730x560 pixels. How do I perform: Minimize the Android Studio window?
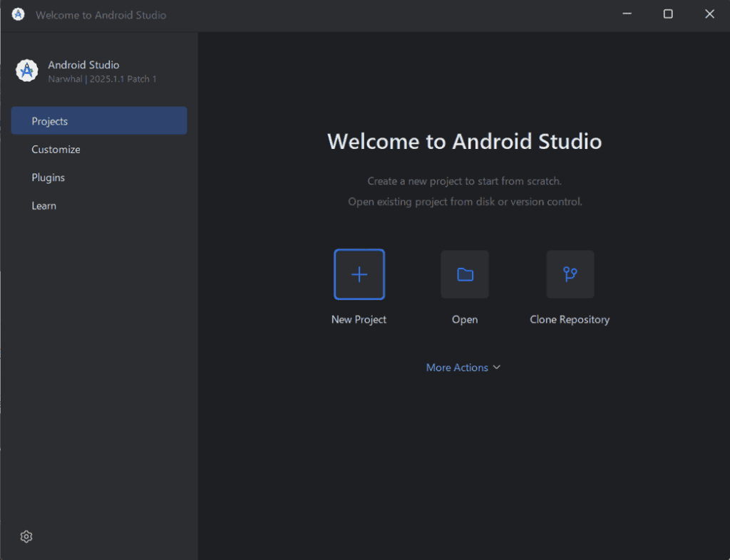[627, 14]
